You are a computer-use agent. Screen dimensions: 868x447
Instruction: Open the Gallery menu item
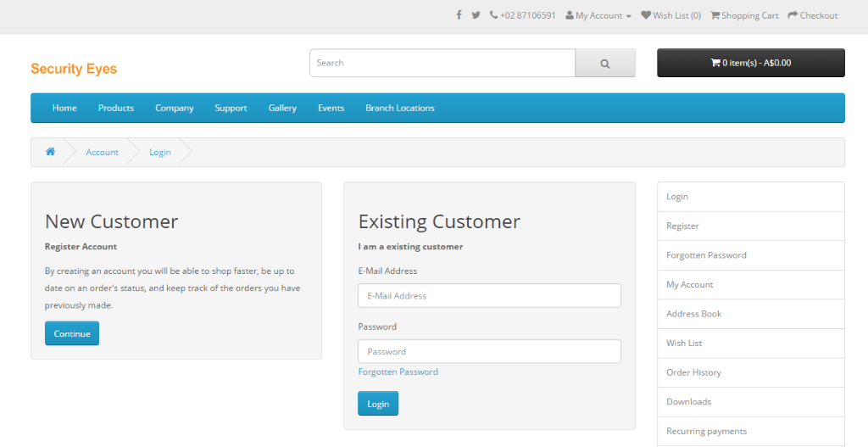[282, 108]
